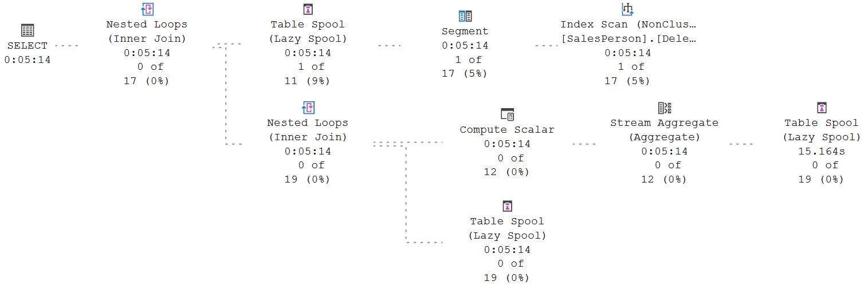The width and height of the screenshot is (868, 289).
Task: Select the bottom Table Spool (Lazy Spool) label
Action: [507, 228]
